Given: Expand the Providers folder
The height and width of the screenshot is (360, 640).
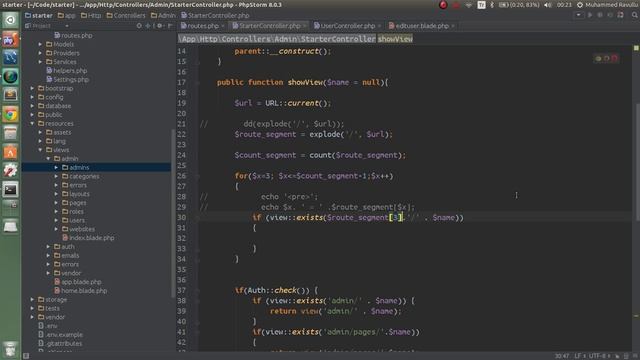Looking at the screenshot, I should pyautogui.click(x=40, y=53).
